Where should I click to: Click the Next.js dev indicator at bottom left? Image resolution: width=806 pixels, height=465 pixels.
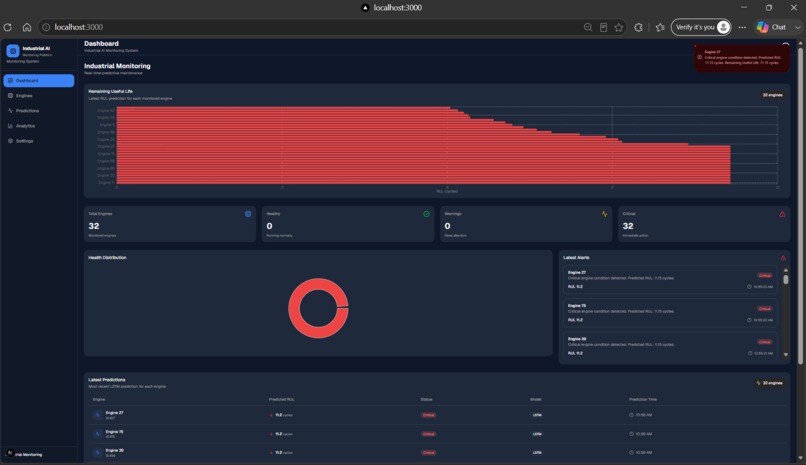9,453
